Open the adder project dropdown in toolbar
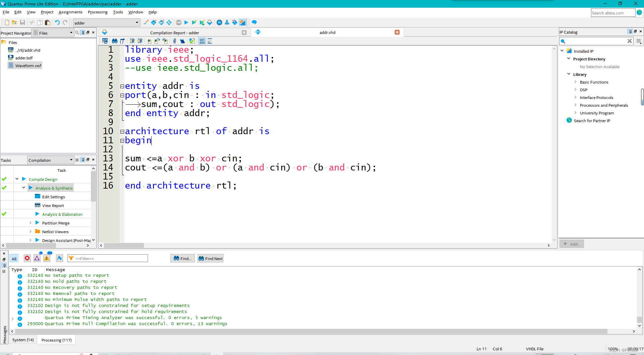Viewport: 644px width, 355px height. pyautogui.click(x=106, y=23)
